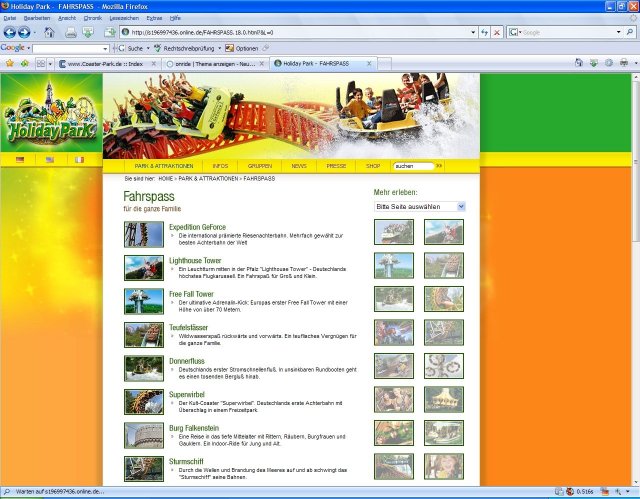Open the Google toolbar search field dropdown
The image size is (640, 499).
(x=105, y=49)
